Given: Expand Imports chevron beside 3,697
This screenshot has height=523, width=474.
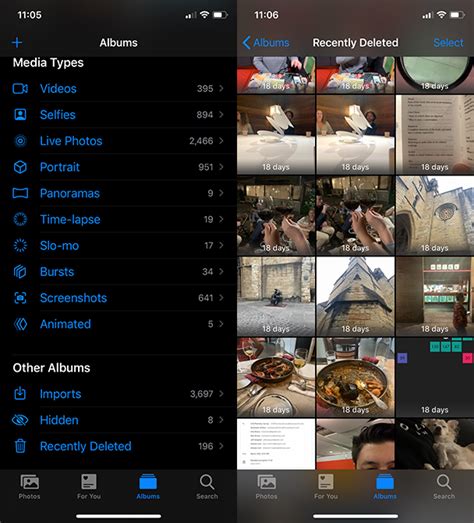Looking at the screenshot, I should [x=221, y=394].
